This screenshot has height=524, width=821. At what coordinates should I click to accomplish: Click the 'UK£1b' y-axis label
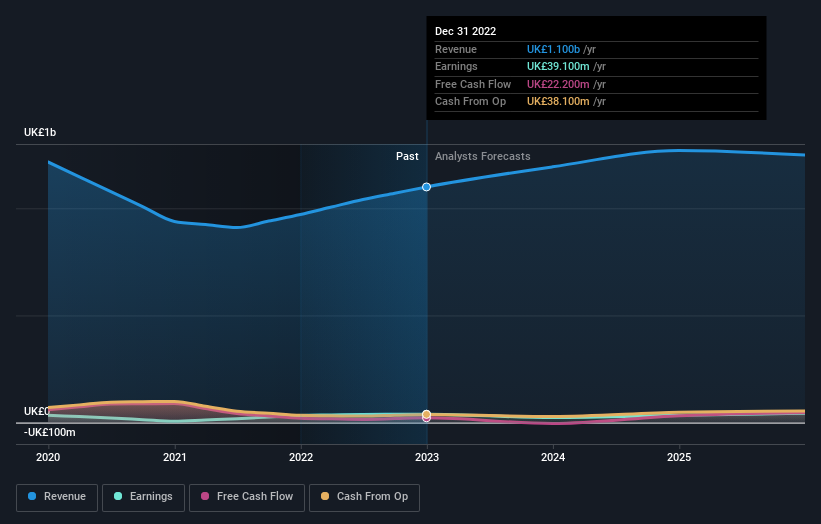[40, 132]
